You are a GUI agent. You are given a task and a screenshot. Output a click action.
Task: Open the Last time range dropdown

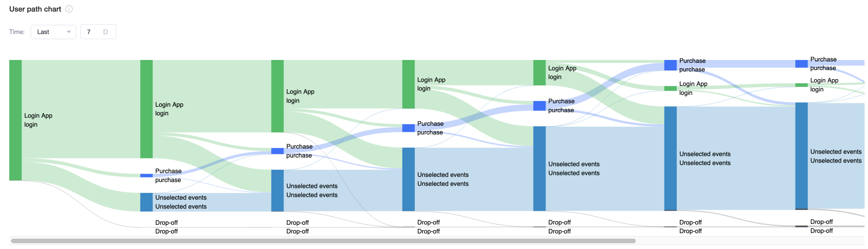53,32
